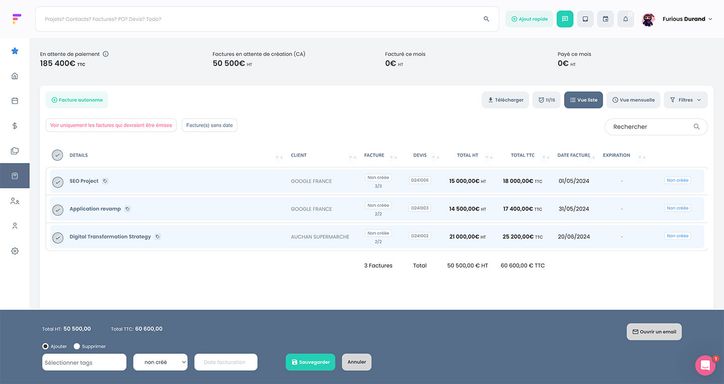Open the support chat bubble
Image resolution: width=724 pixels, height=384 pixels.
(x=705, y=366)
